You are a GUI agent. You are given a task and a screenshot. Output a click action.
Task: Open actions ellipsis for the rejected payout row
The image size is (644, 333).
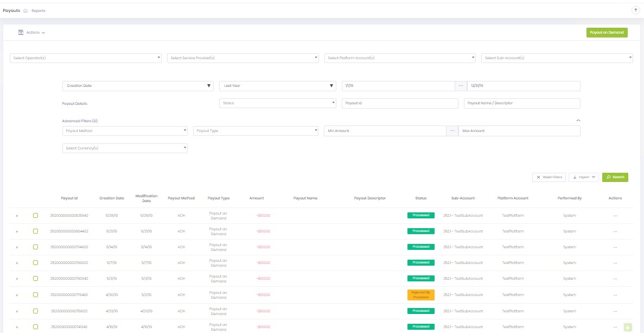point(615,295)
